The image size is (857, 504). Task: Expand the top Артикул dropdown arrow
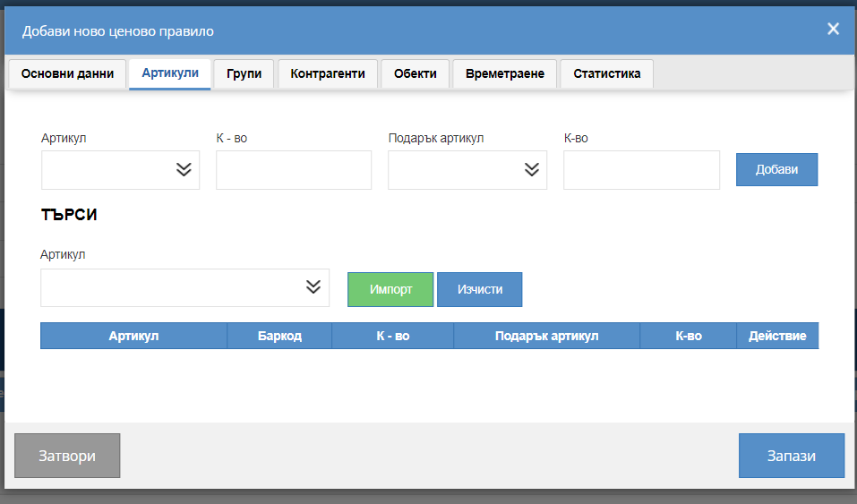184,169
